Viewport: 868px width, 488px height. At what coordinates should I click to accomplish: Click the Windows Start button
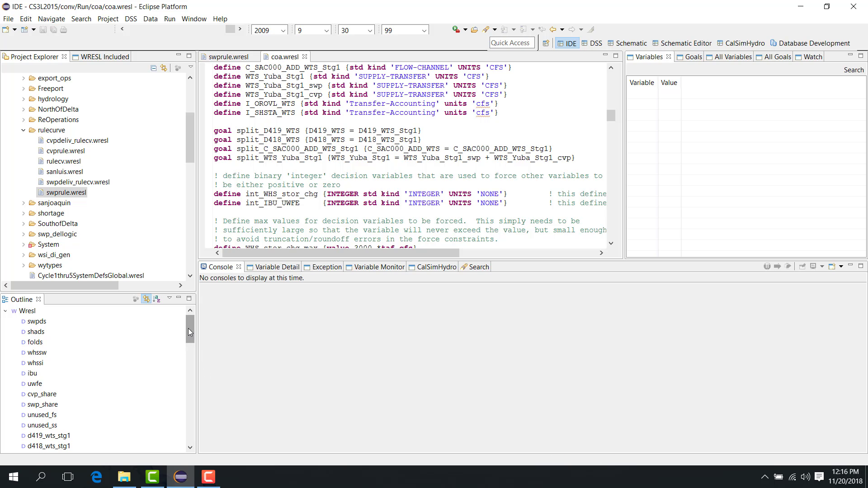tap(14, 477)
